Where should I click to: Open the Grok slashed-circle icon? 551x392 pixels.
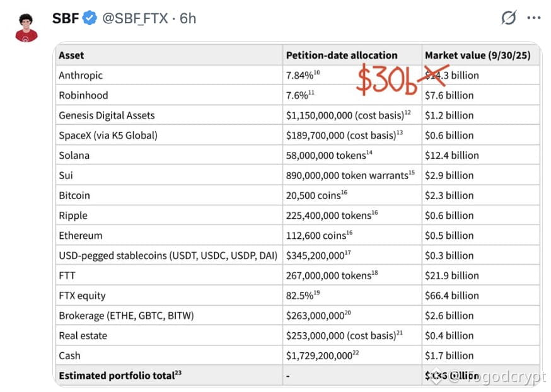[509, 18]
